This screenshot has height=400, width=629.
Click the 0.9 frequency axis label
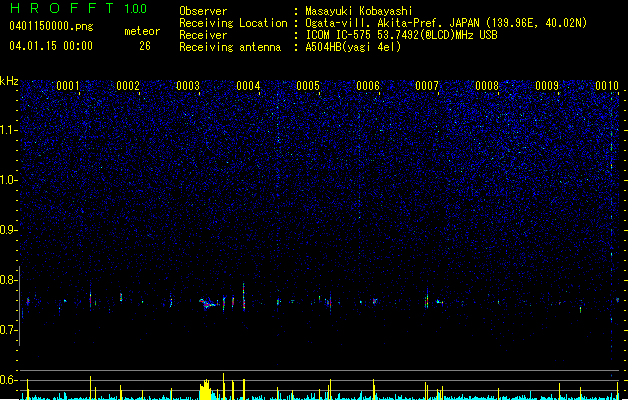coord(8,230)
